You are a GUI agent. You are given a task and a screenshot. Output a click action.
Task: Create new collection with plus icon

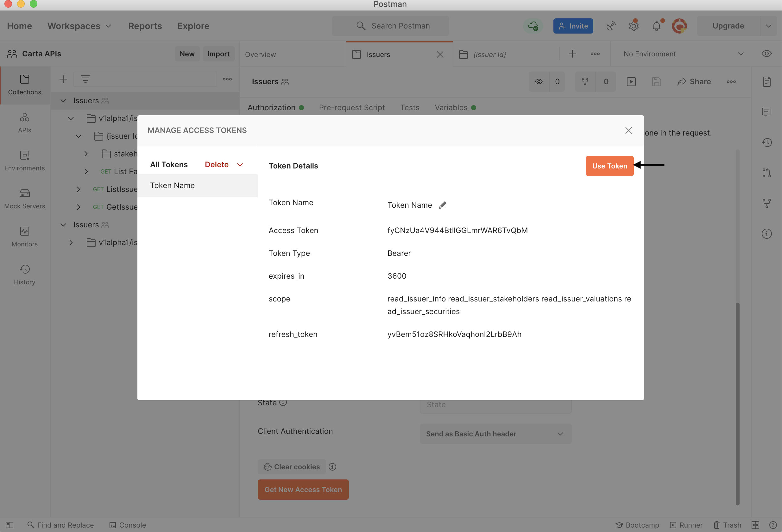coord(63,79)
